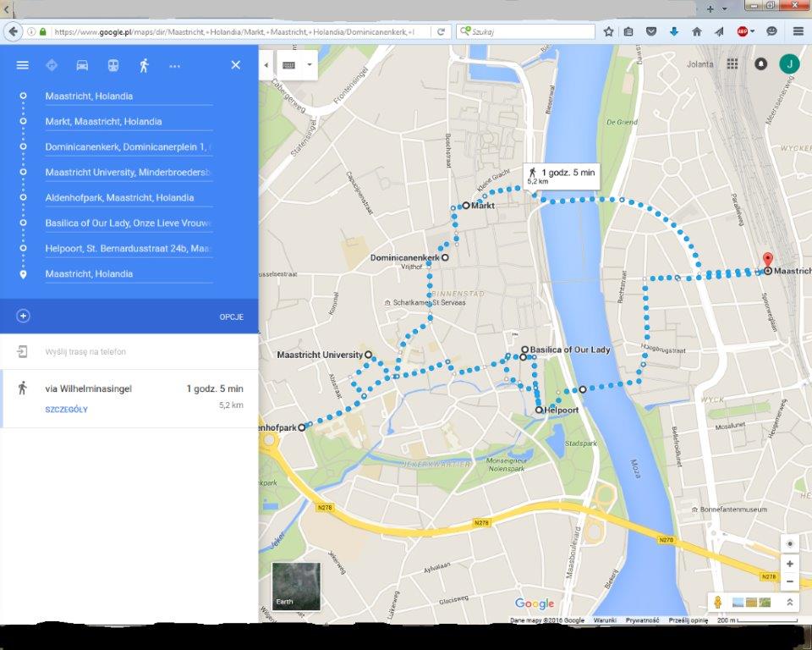812x650 pixels.
Task: Go to the browser home page
Action: [x=696, y=31]
